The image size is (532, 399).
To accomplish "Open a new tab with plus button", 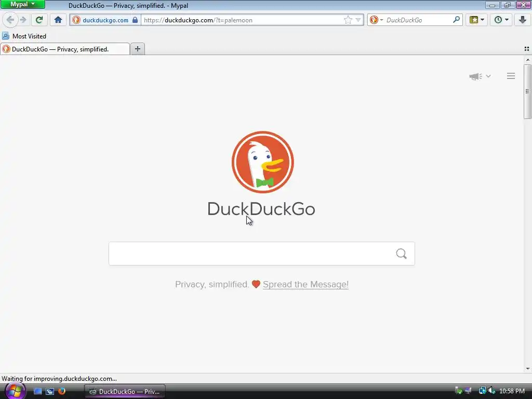I will tap(137, 49).
